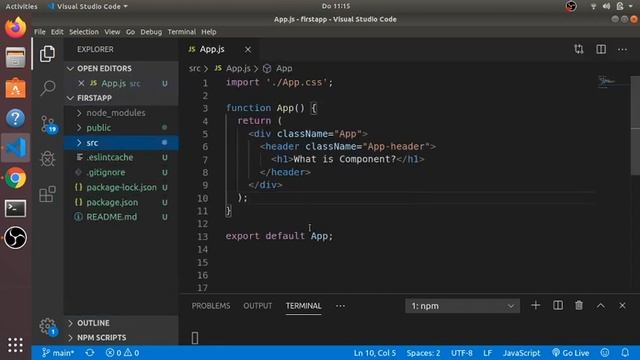This screenshot has width=640, height=360.
Task: Open Visual Studio Code app menu in top bar
Action: [x=87, y=6]
